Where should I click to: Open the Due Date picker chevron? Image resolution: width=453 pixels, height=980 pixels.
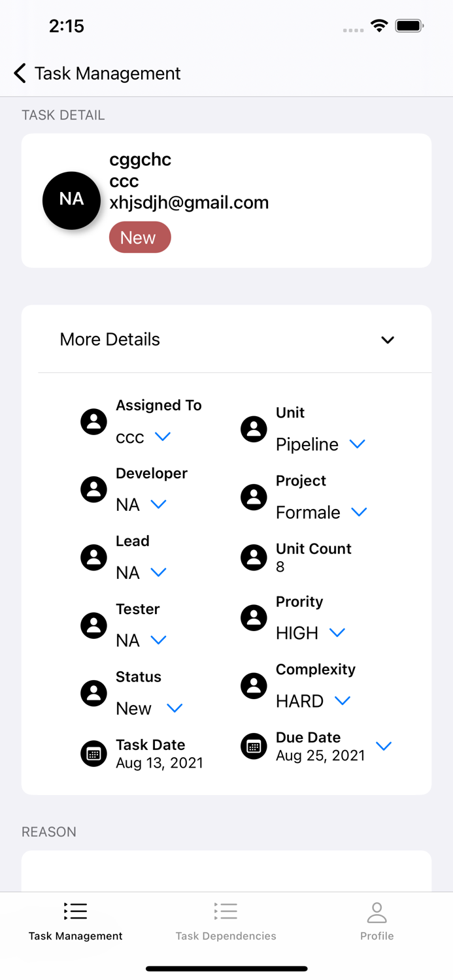pos(384,746)
